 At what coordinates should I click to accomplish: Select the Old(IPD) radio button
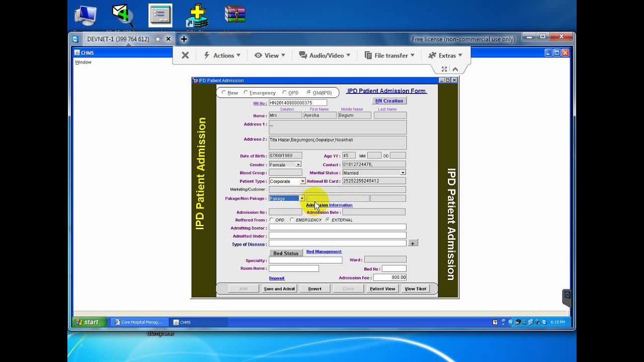pos(309,93)
